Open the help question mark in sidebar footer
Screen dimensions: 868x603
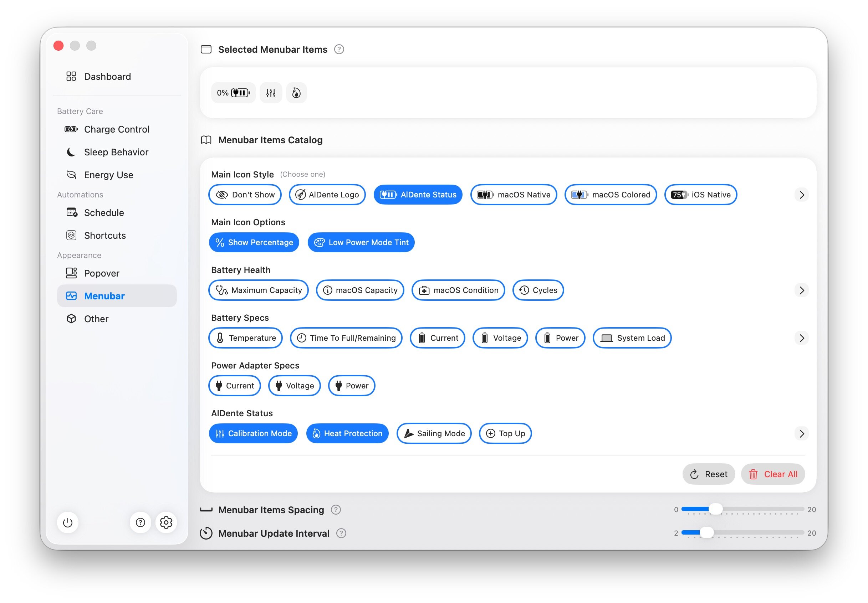[x=140, y=522]
